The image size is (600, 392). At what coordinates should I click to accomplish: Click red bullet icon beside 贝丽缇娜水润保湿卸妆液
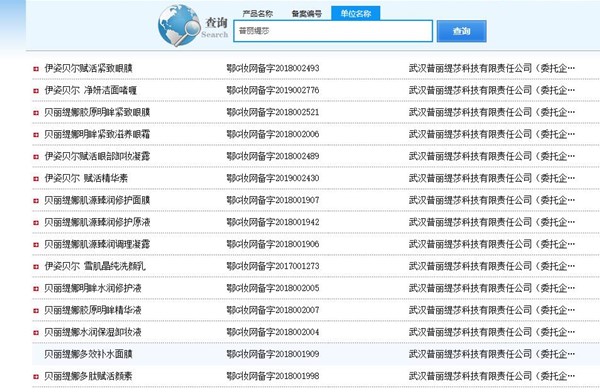point(36,333)
